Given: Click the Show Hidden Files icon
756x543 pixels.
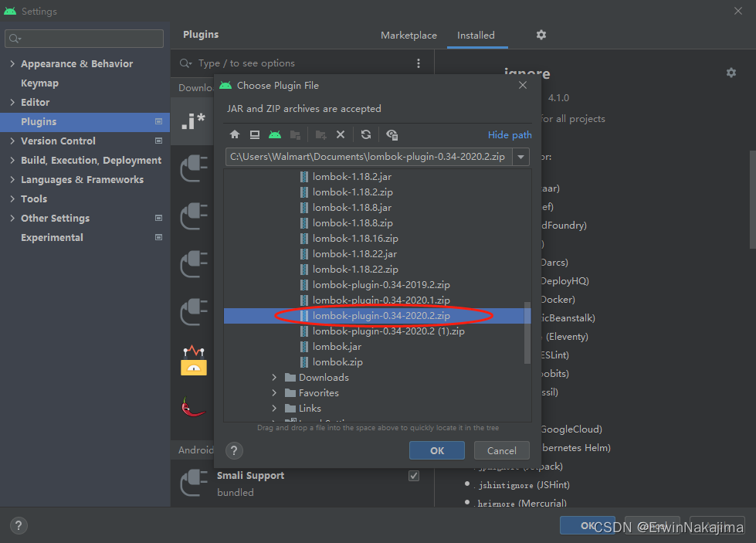Looking at the screenshot, I should click(392, 134).
